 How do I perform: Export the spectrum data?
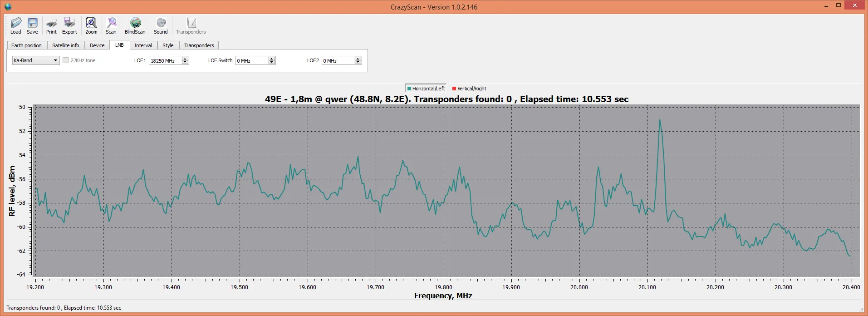coord(69,25)
